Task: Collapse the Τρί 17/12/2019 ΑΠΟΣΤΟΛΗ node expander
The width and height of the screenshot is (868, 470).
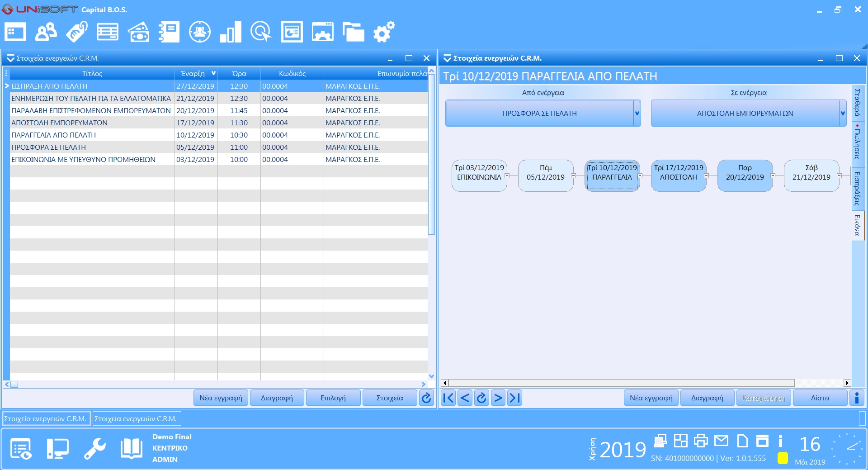Action: point(706,176)
